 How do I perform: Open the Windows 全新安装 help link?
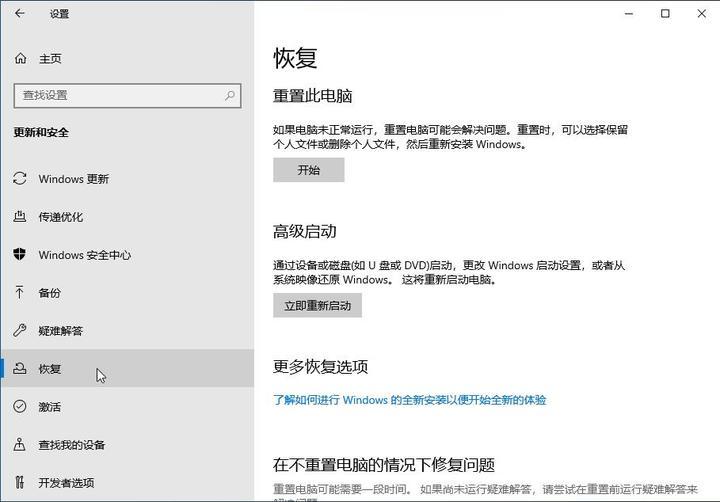(410, 400)
